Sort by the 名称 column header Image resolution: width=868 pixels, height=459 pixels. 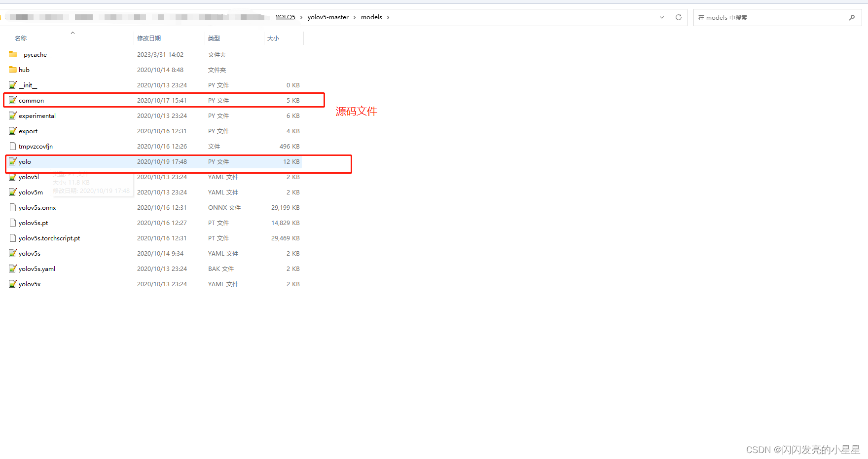click(21, 38)
